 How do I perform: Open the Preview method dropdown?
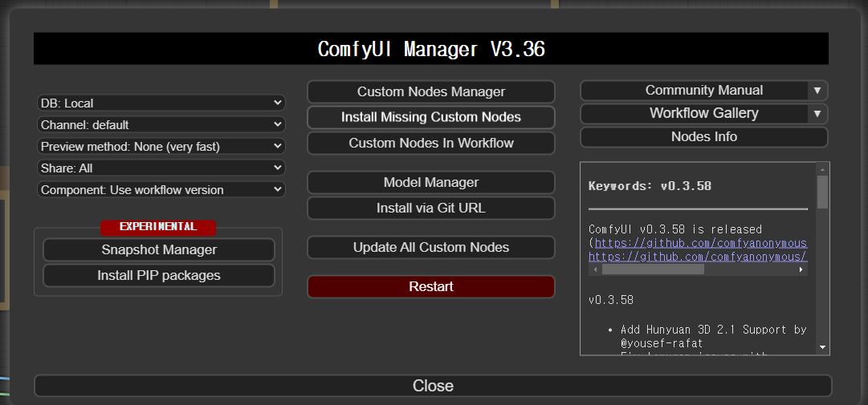click(161, 147)
